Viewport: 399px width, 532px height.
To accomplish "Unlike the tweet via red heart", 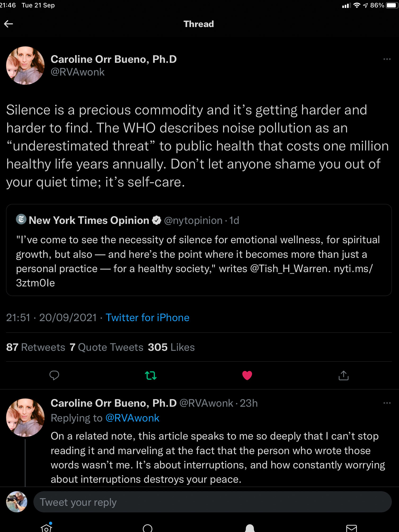I will pyautogui.click(x=247, y=375).
